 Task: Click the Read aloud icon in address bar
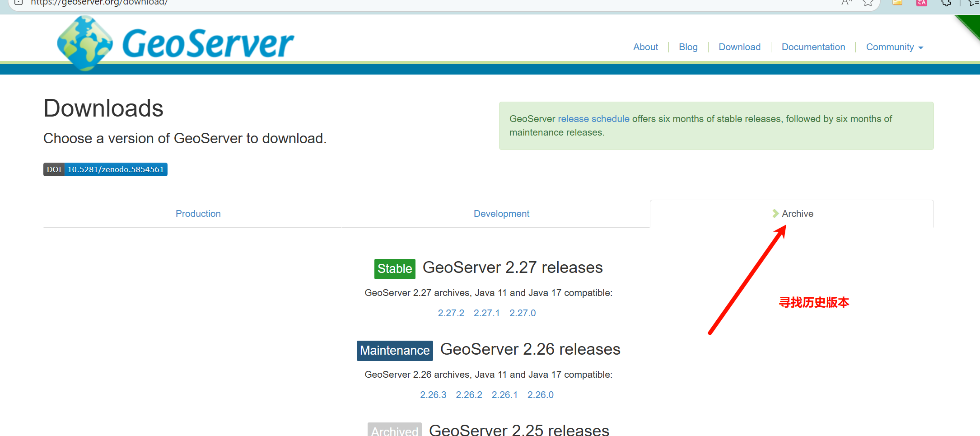846,3
